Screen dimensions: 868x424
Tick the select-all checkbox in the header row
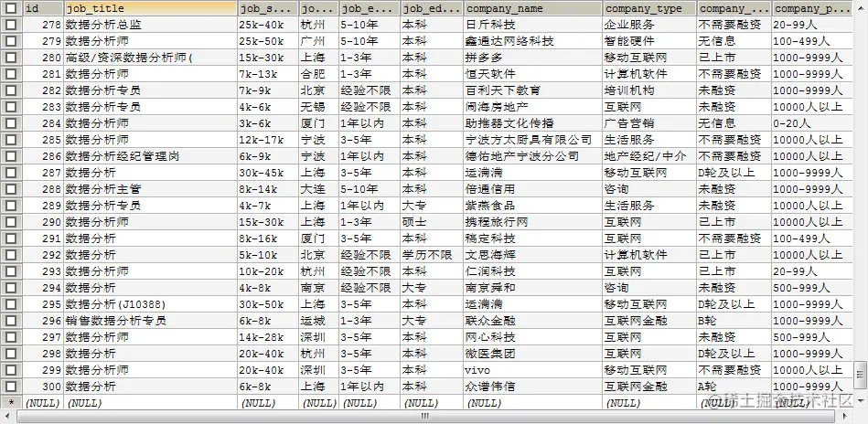pos(11,8)
